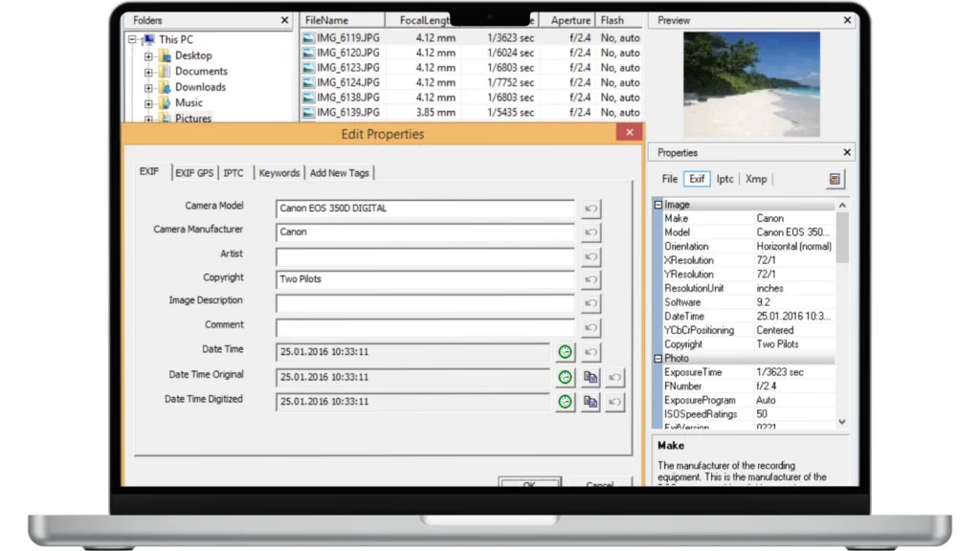Click the undo icon for Camera Model
This screenshot has height=551, width=980.
[590, 209]
